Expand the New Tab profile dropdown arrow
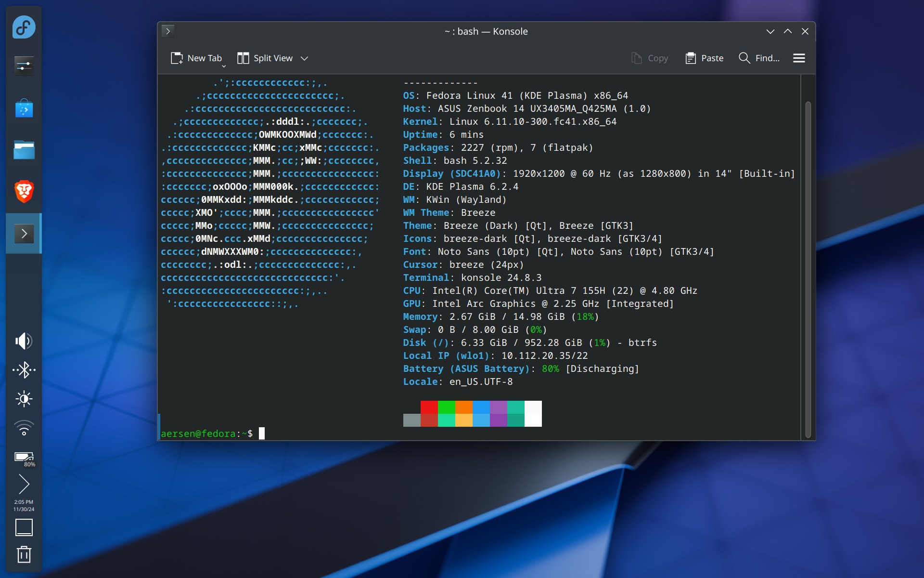Image resolution: width=924 pixels, height=578 pixels. [x=224, y=66]
